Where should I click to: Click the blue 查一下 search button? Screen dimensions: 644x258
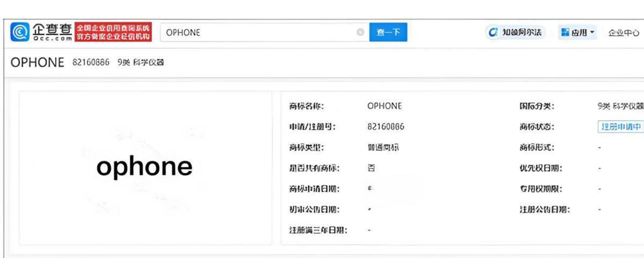click(388, 32)
